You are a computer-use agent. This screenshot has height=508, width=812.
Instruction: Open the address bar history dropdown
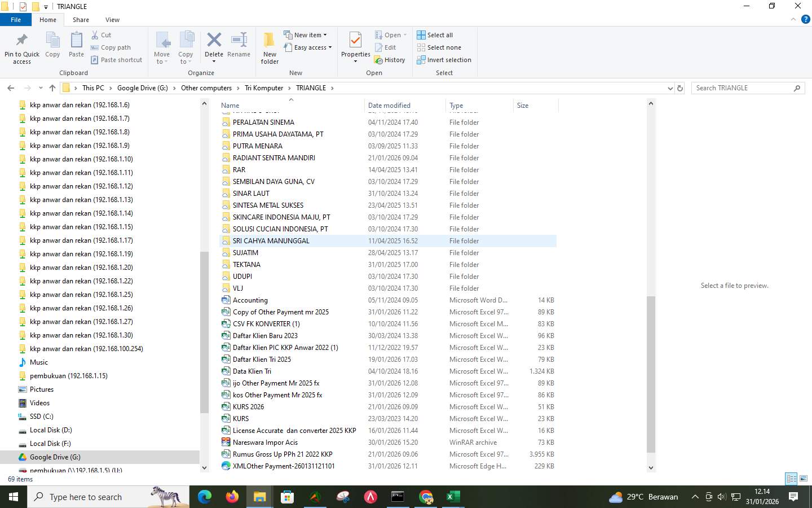tap(670, 88)
